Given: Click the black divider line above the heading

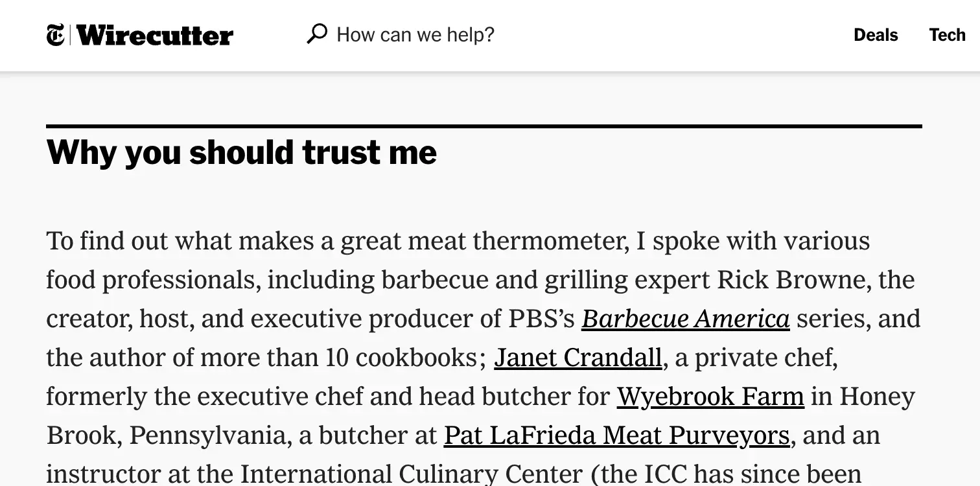Looking at the screenshot, I should pyautogui.click(x=484, y=126).
